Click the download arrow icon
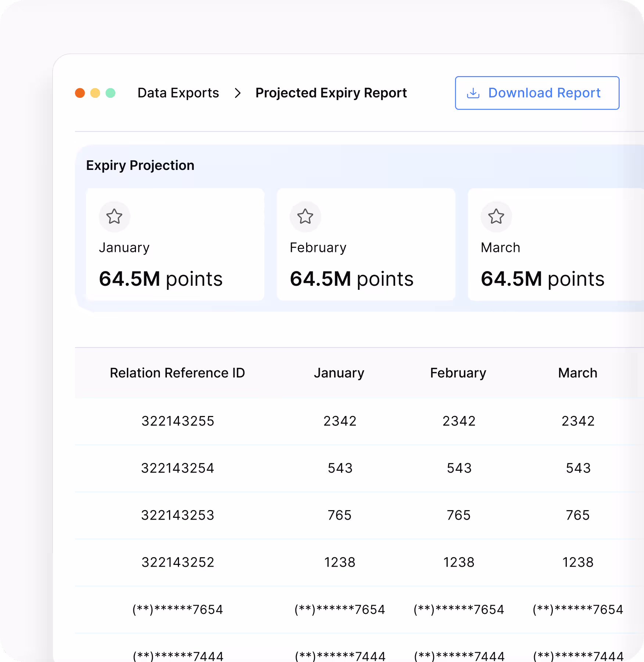644x662 pixels. (473, 93)
